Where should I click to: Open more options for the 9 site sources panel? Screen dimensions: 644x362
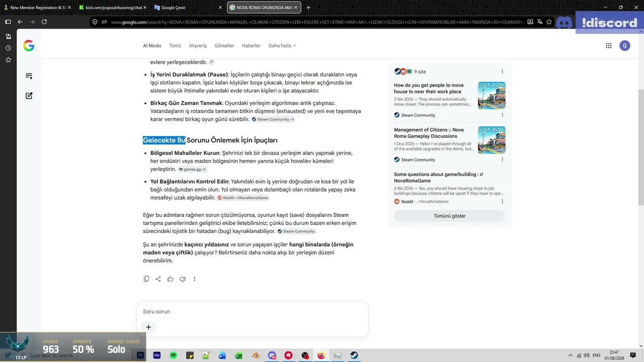(x=502, y=71)
